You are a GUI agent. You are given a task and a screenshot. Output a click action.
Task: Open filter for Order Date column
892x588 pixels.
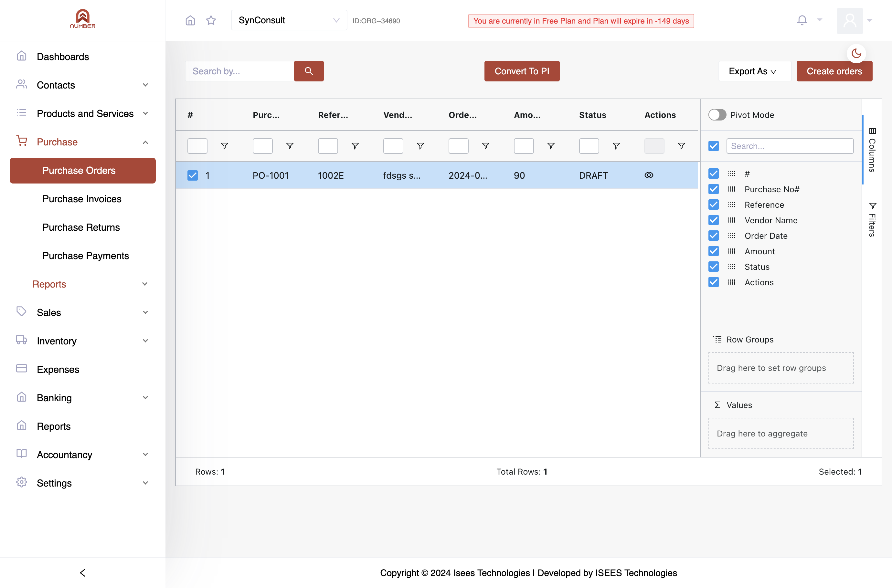[485, 146]
